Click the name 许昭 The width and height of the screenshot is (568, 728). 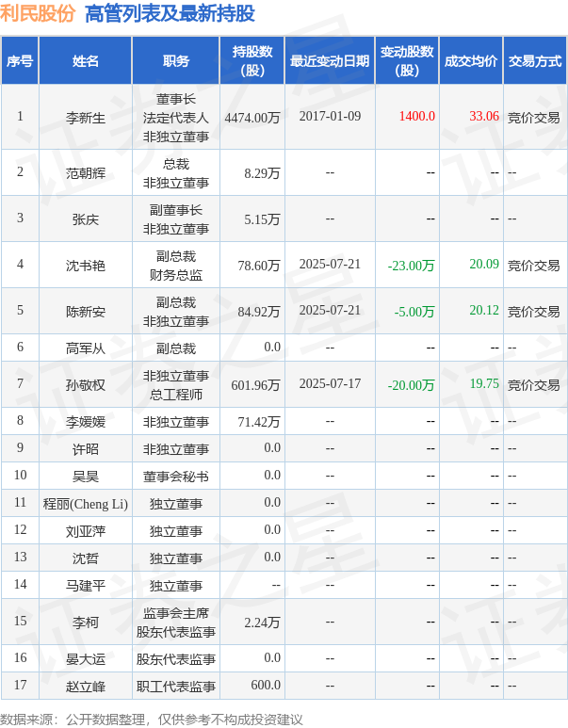click(x=86, y=449)
